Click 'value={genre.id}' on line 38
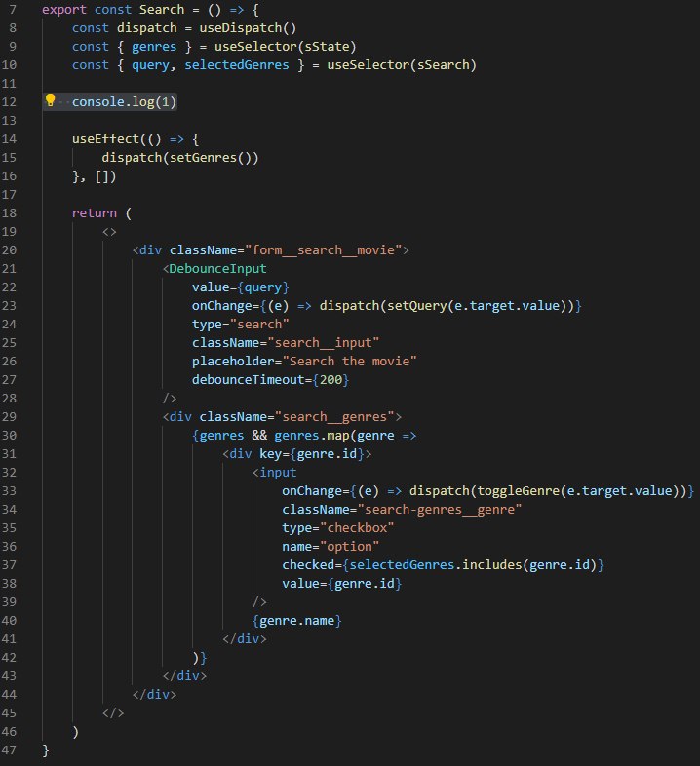The image size is (700, 766). [341, 584]
